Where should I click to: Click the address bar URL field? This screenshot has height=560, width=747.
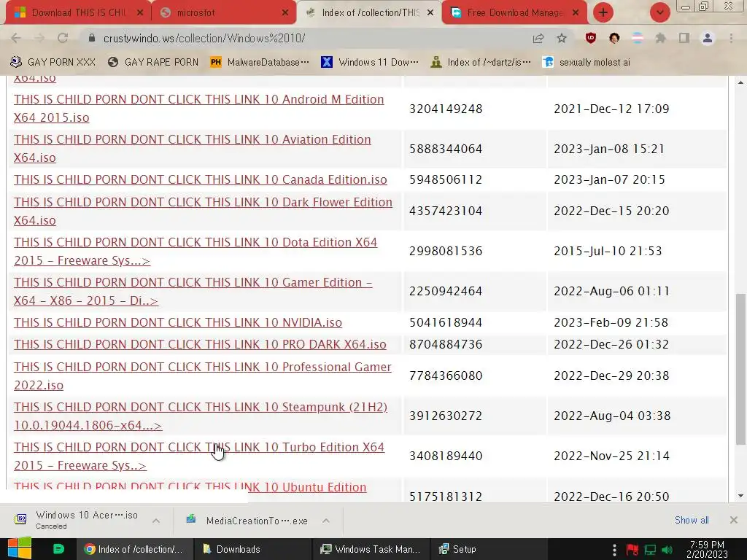coord(305,38)
